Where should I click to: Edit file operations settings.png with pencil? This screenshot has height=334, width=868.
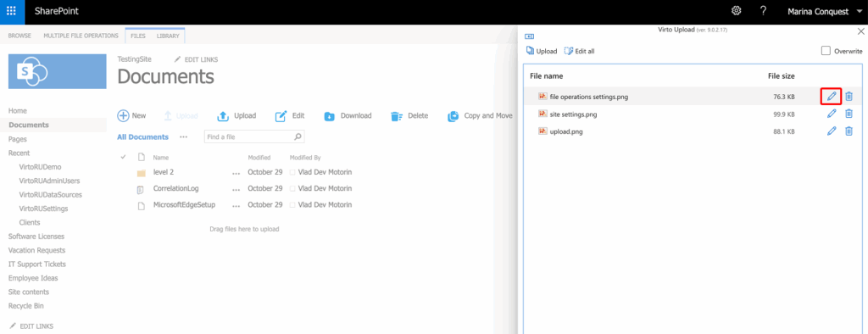click(831, 97)
